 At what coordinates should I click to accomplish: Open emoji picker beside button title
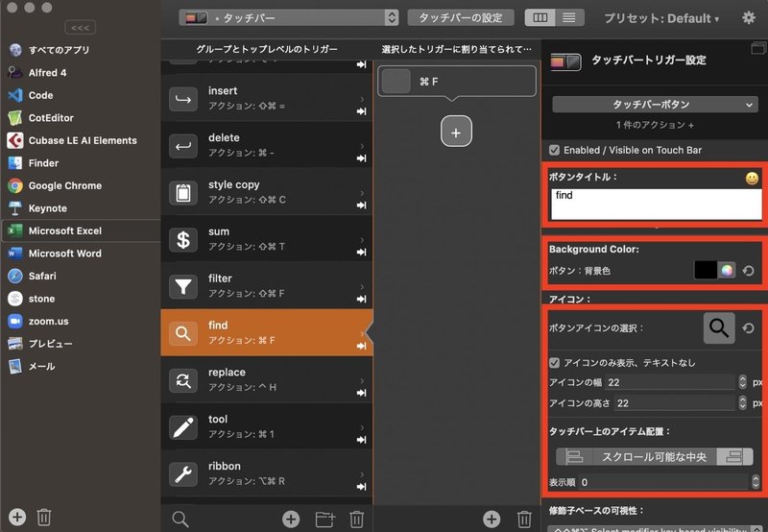point(752,179)
